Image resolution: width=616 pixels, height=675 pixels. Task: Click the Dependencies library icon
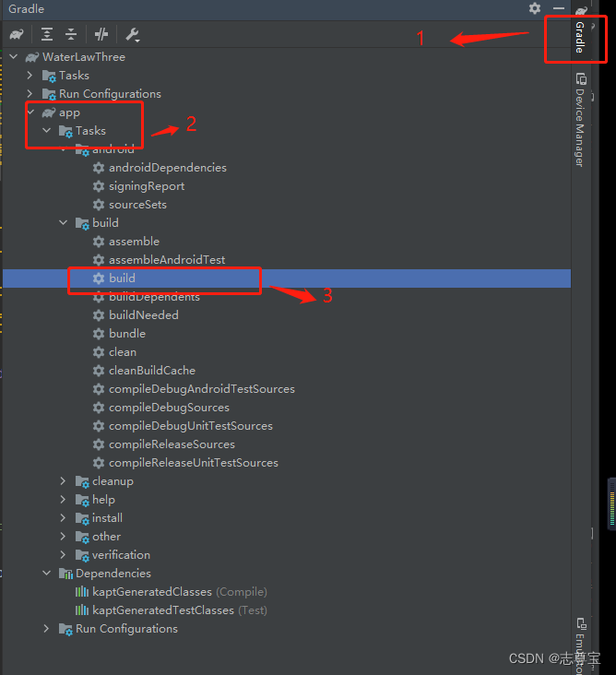point(65,574)
